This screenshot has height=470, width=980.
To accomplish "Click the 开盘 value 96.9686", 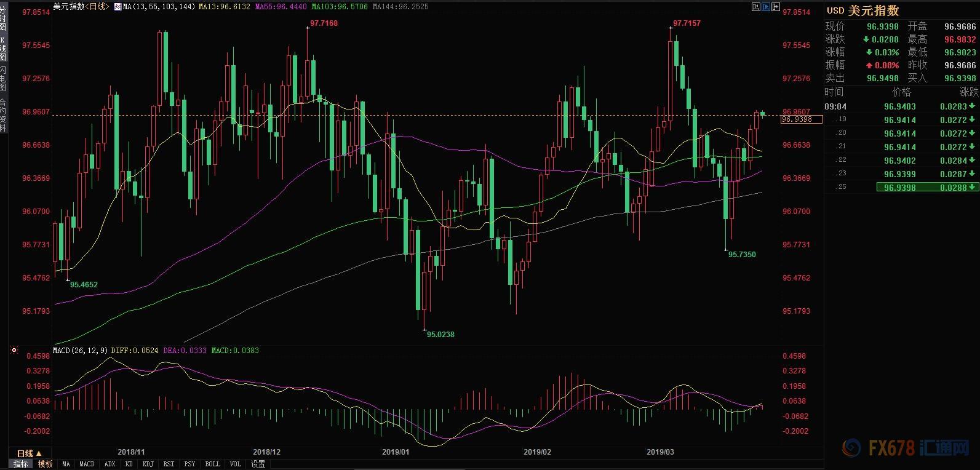I will 960,27.
